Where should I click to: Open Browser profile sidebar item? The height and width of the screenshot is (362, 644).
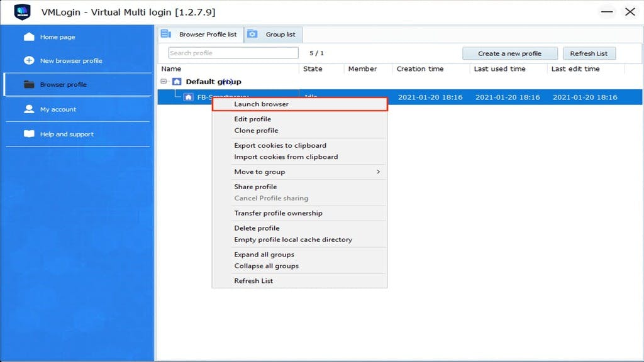point(78,85)
